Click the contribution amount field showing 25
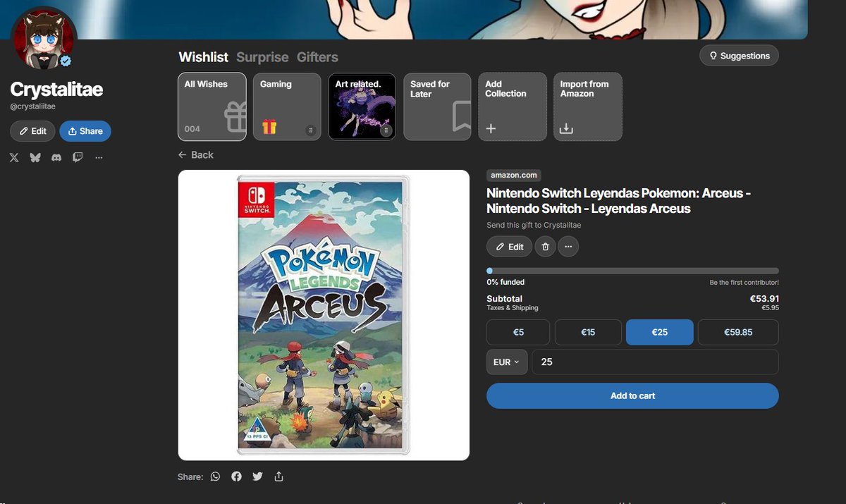846x504 pixels. click(x=655, y=362)
